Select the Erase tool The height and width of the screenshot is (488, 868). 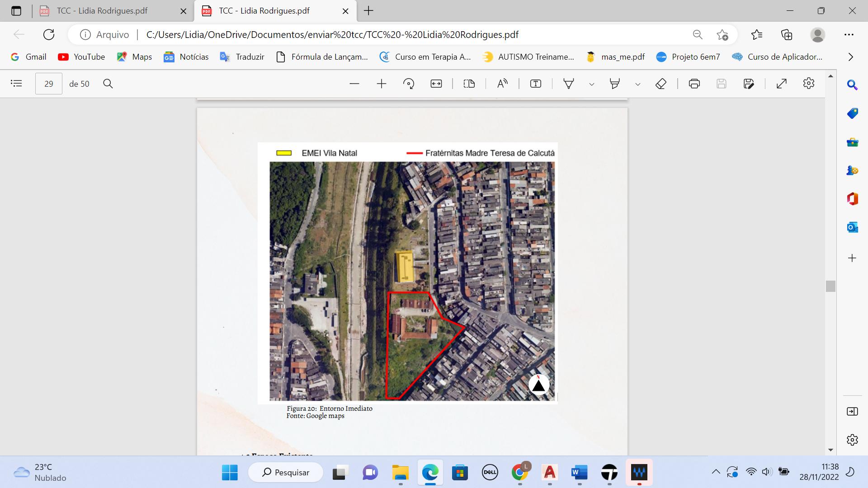pyautogui.click(x=661, y=84)
